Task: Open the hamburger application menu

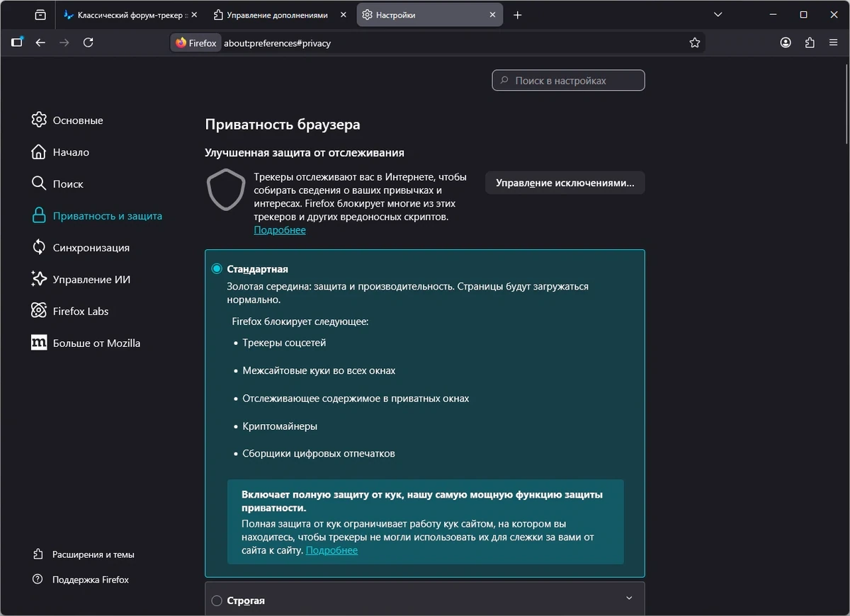Action: tap(834, 42)
